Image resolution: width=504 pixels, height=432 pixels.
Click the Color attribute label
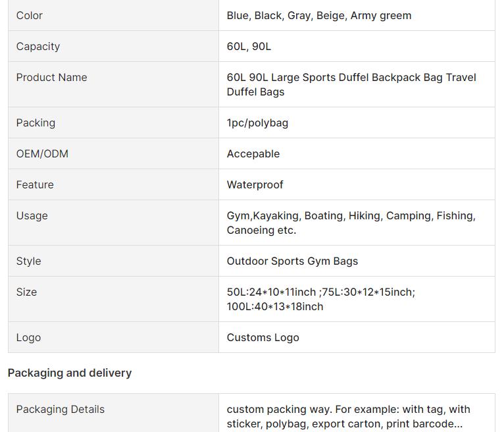[x=30, y=15]
